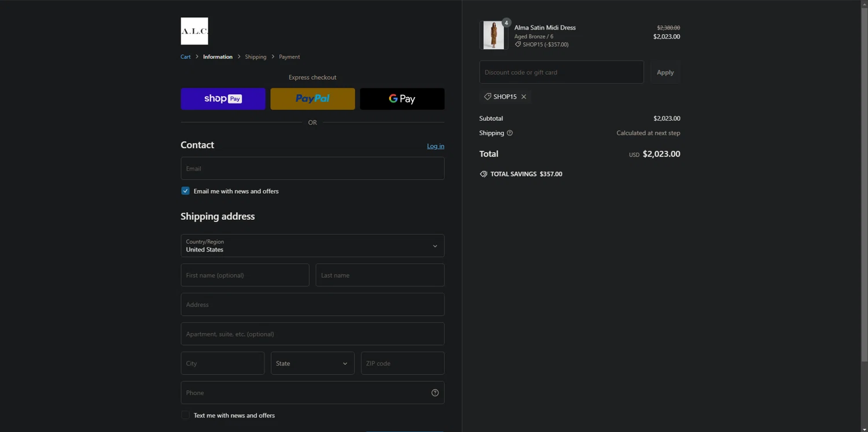The width and height of the screenshot is (868, 432).
Task: Click the phone field help icon
Action: pyautogui.click(x=435, y=393)
